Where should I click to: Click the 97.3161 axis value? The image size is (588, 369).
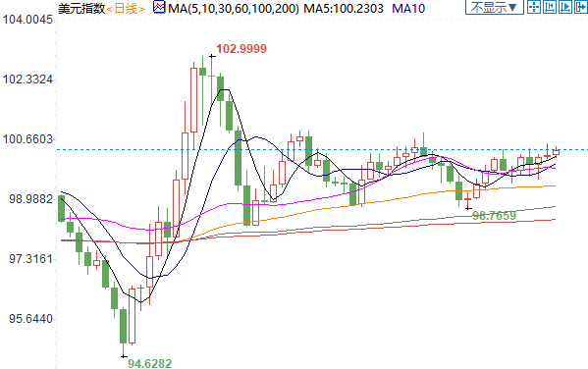pos(30,259)
